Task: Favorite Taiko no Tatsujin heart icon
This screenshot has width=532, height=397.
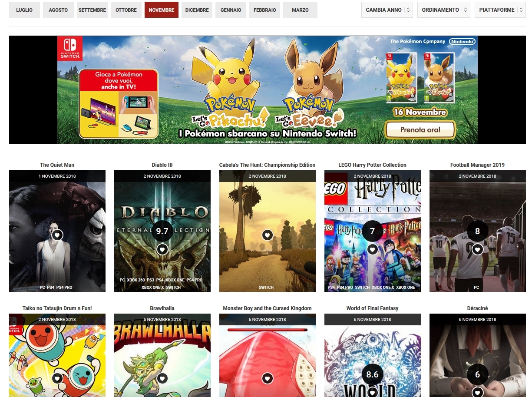Action: [57, 378]
